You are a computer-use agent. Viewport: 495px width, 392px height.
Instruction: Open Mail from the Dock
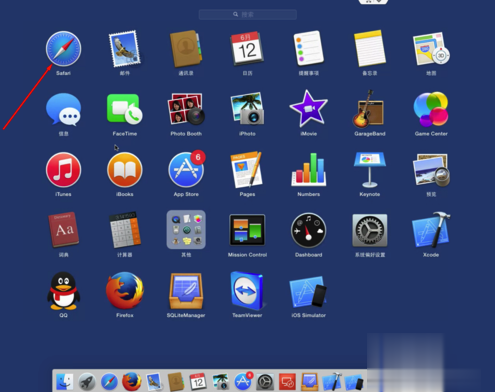click(154, 381)
